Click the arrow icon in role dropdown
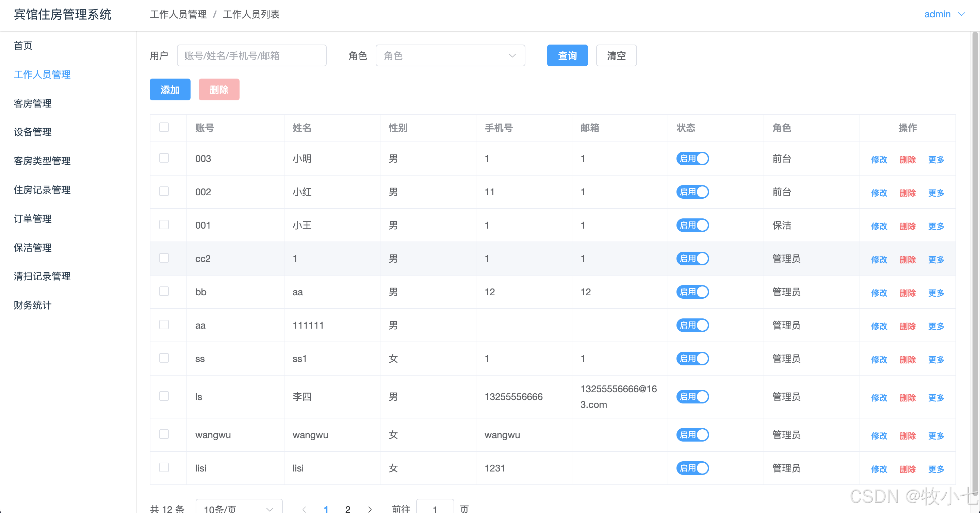980x513 pixels. pos(512,55)
